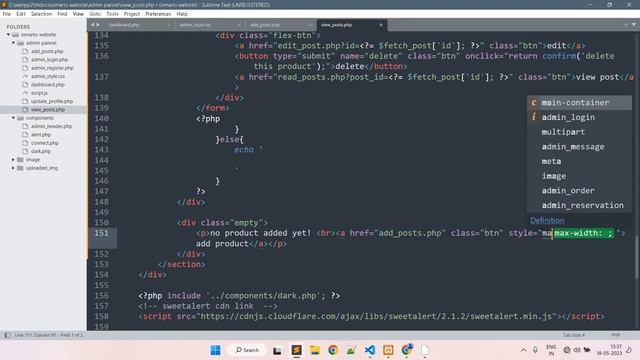Open the tab list dropdown arrow
This screenshot has width=640, height=360.
pos(634,25)
